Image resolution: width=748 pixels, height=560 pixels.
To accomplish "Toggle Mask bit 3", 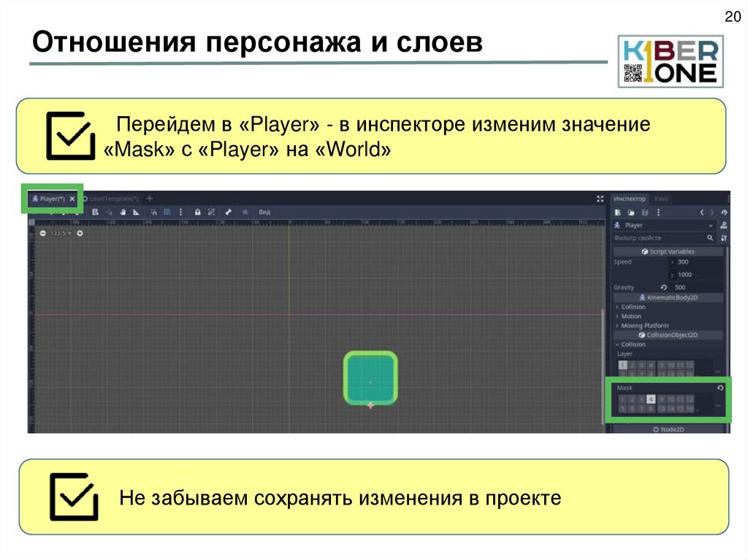I will point(641,399).
